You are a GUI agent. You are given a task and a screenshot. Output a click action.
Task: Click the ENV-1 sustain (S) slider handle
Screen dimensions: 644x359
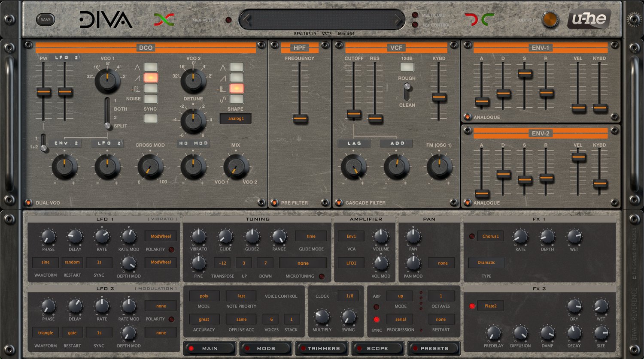pos(525,74)
